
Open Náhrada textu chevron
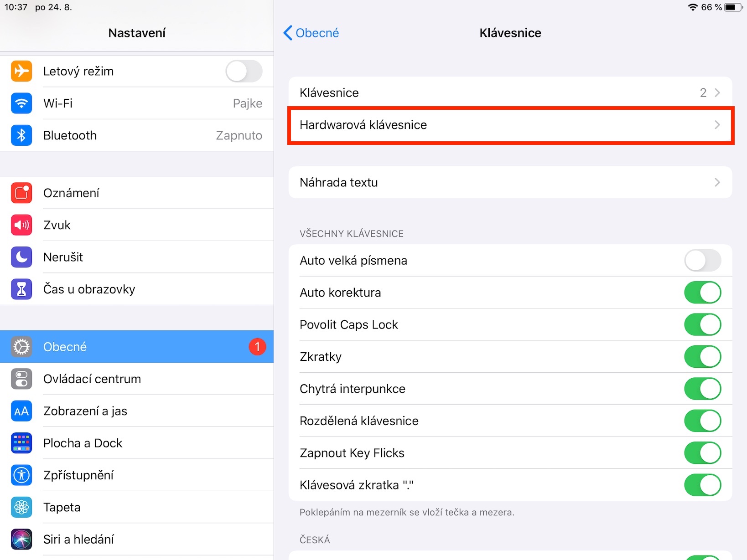point(717,183)
